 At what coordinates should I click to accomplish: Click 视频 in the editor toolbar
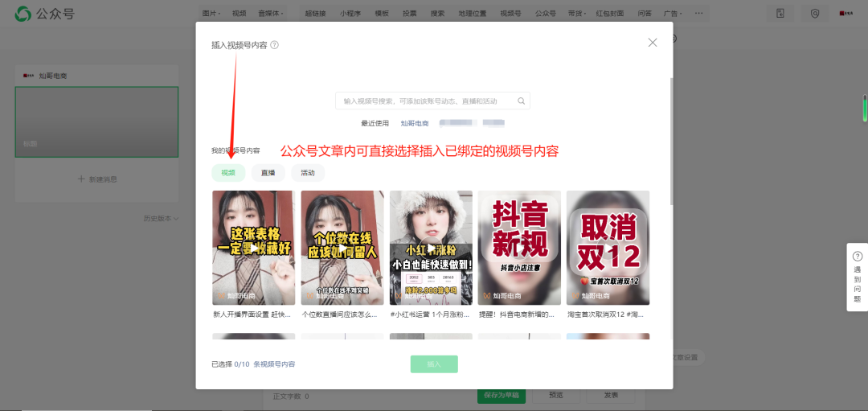click(240, 14)
